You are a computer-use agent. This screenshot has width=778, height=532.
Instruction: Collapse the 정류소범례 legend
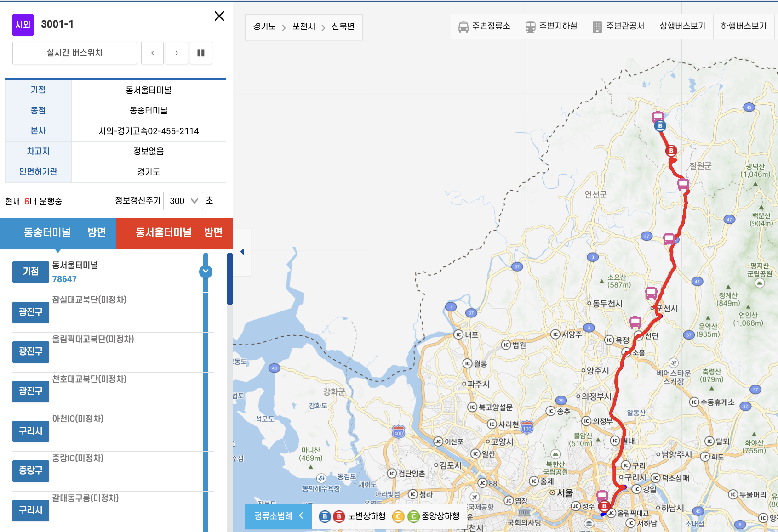click(x=279, y=516)
